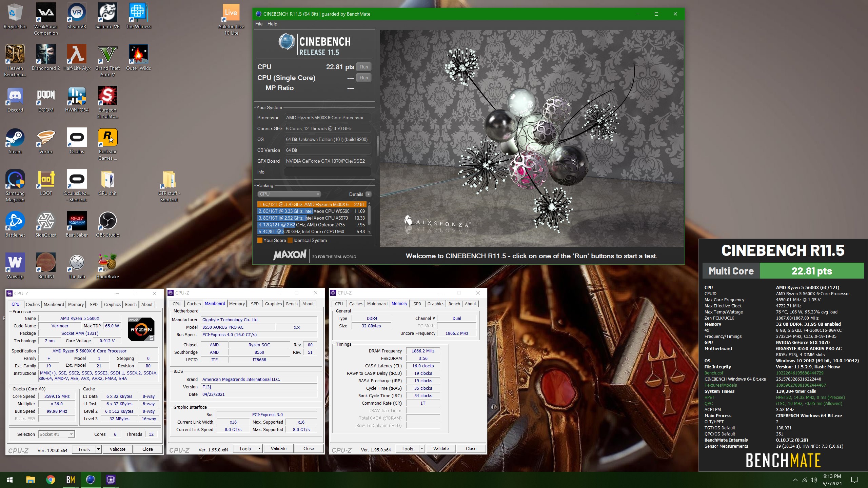868x488 pixels.
Task: Open WeakAuras Companion desktop icon
Action: click(x=46, y=19)
